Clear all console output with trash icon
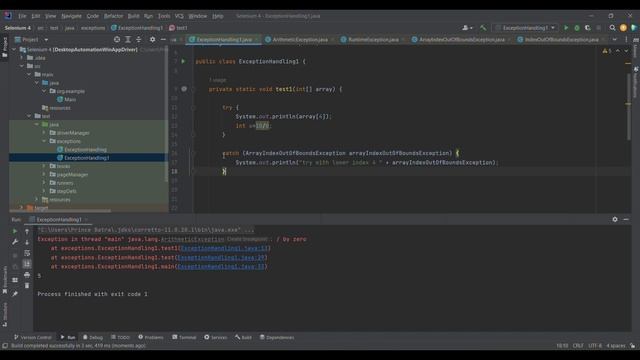Viewport: 640px width, 360px height. [x=27, y=286]
